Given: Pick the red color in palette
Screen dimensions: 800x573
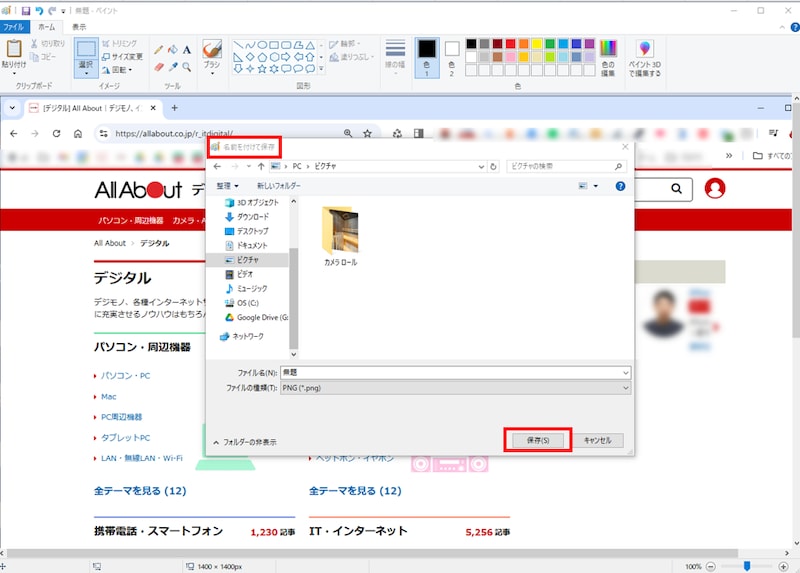Looking at the screenshot, I should click(510, 44).
